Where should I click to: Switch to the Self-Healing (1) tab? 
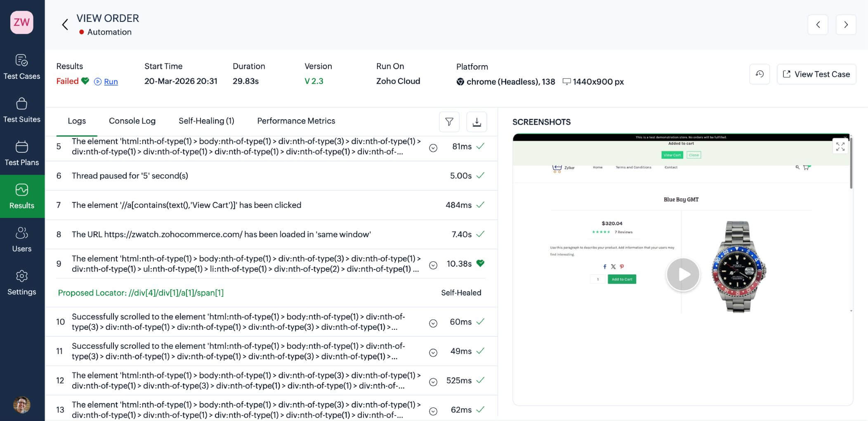[206, 121]
